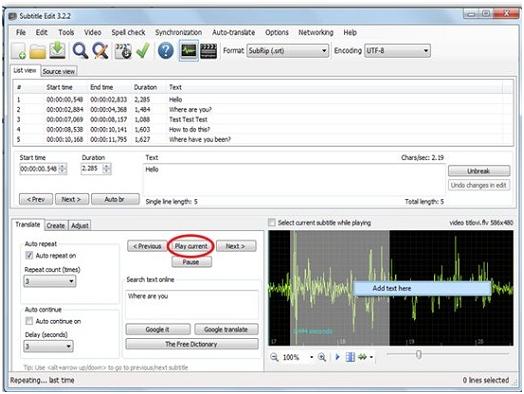The width and height of the screenshot is (524, 394).
Task: Click the < Previous playback button
Action: point(147,246)
